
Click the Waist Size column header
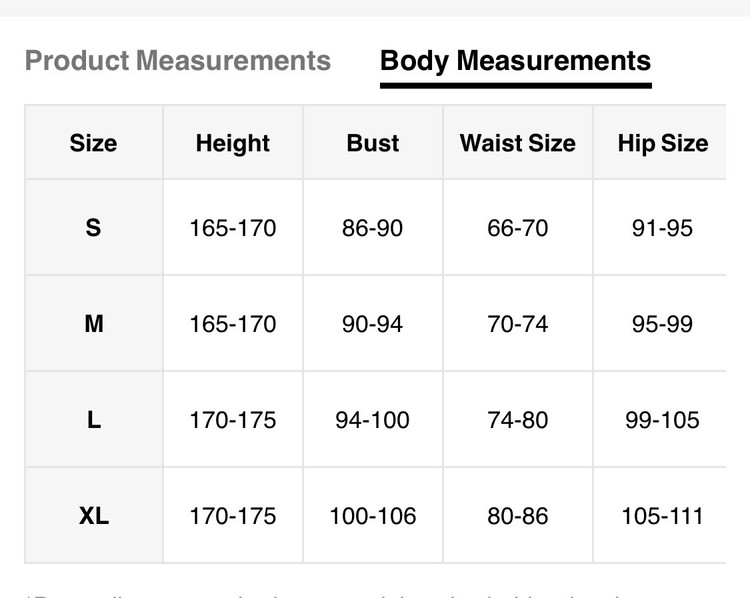tap(517, 143)
